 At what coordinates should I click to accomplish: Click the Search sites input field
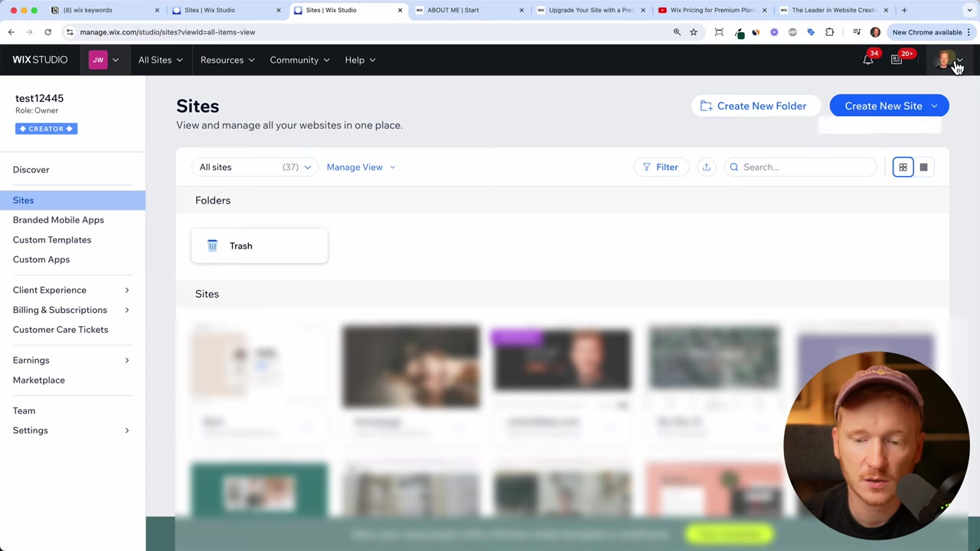(800, 167)
